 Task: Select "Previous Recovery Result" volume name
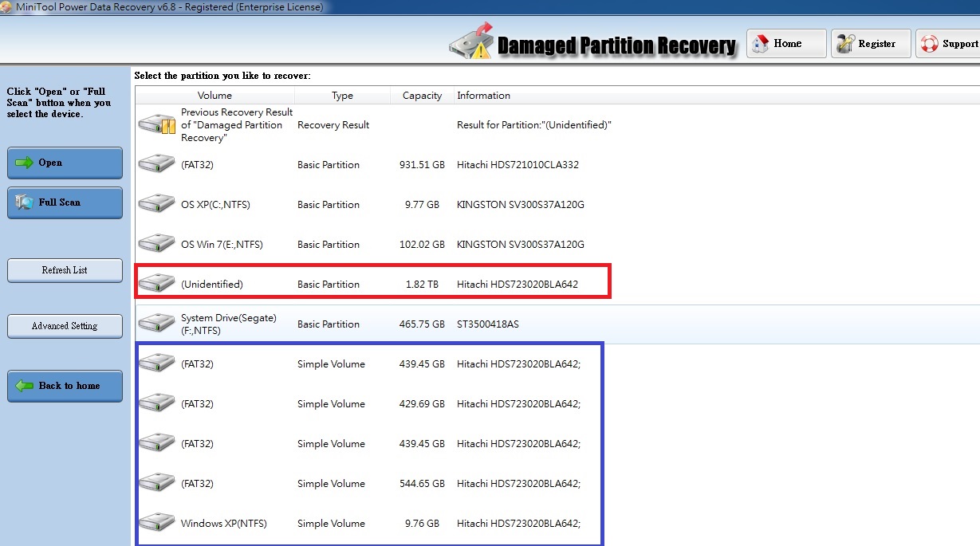237,125
